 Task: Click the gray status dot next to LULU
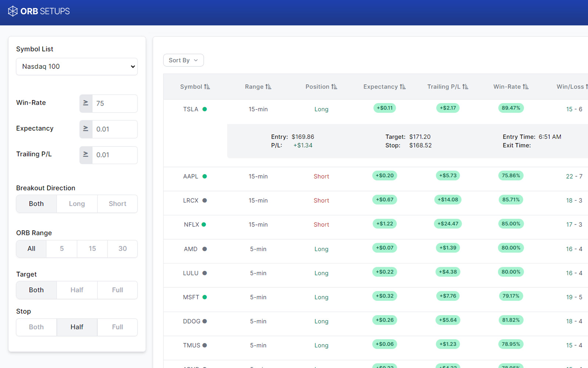(x=205, y=273)
